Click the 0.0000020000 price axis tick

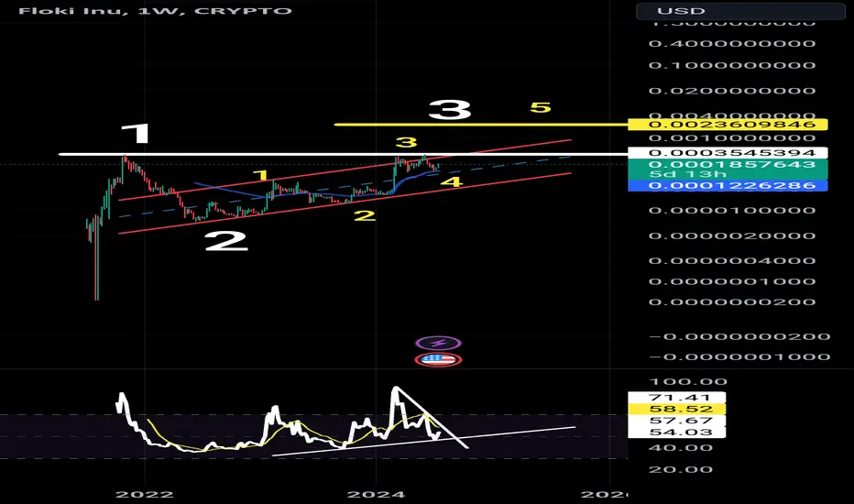pyautogui.click(x=732, y=236)
